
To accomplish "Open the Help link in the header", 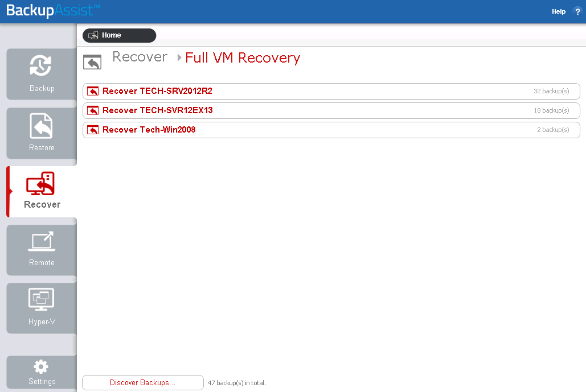I will tap(559, 11).
